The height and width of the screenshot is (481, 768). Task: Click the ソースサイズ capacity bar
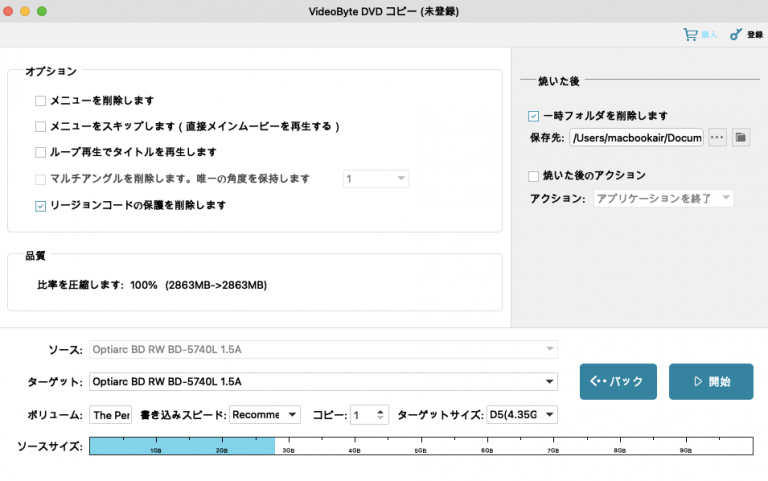click(420, 446)
